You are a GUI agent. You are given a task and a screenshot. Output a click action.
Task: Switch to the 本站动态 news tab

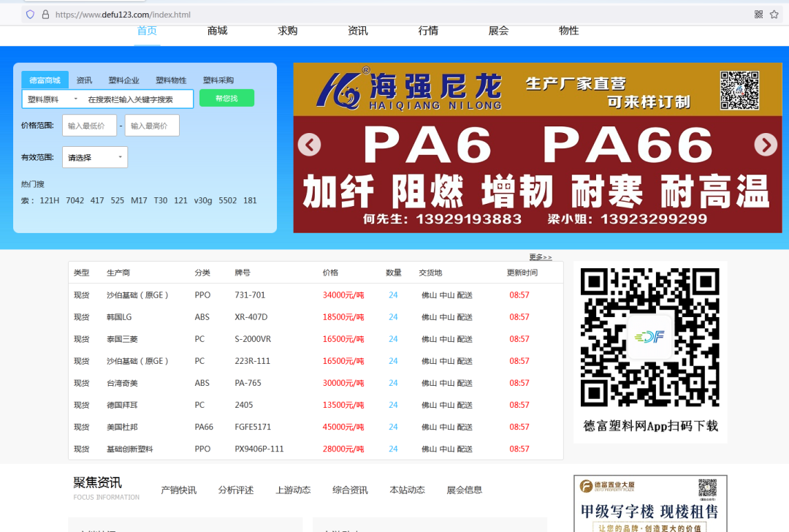407,490
